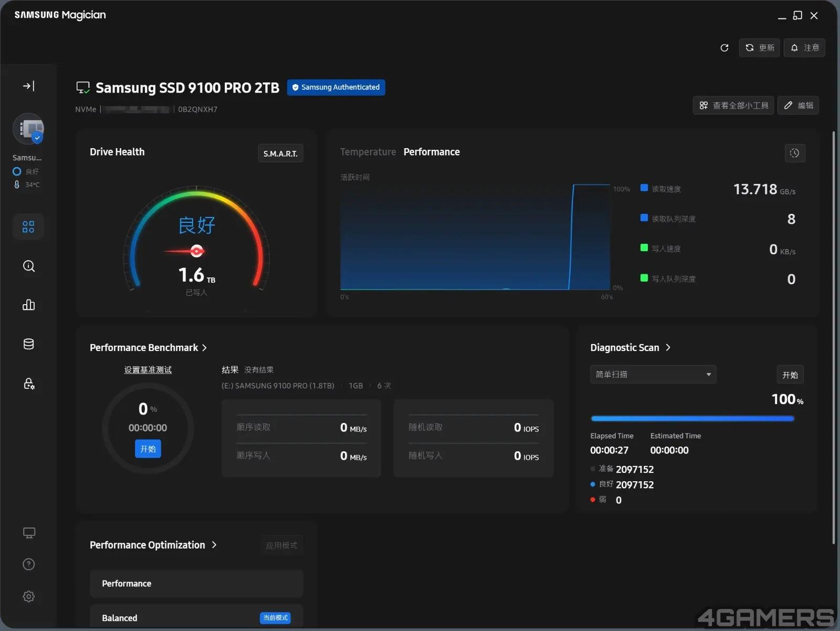Open the history clock icon in Performance panel
The image size is (840, 631).
point(795,153)
